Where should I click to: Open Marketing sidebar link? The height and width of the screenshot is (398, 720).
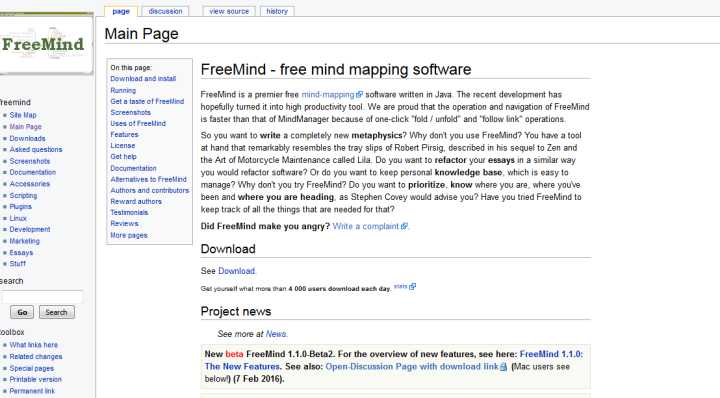25,241
